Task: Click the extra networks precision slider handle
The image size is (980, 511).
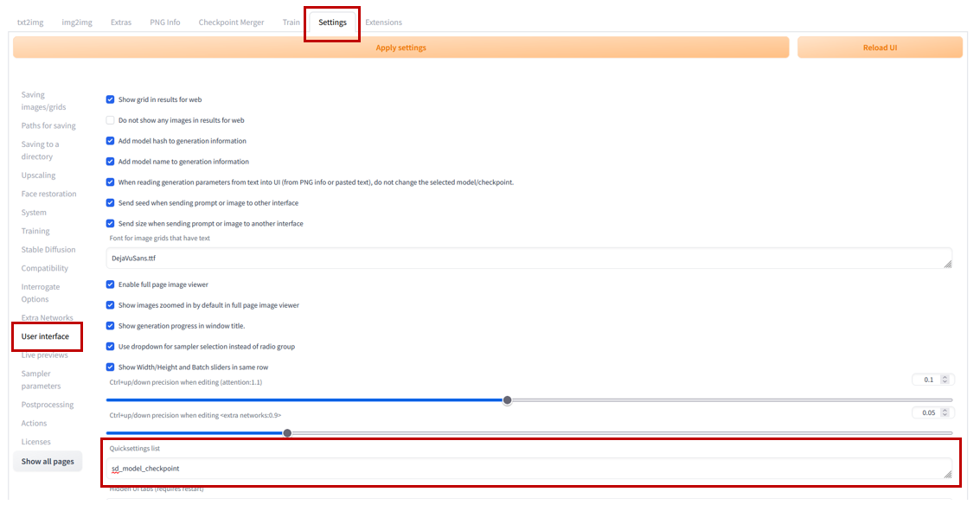Action: (287, 433)
